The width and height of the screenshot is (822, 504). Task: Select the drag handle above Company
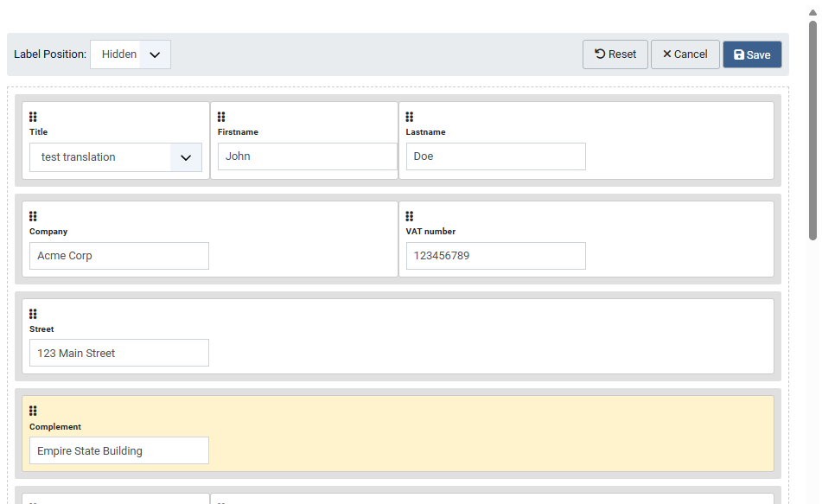(x=34, y=216)
